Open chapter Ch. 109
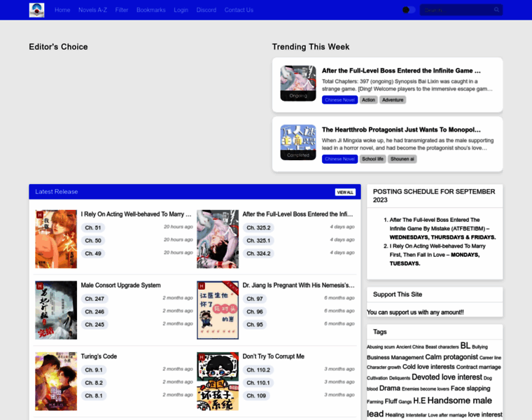 (x=256, y=396)
